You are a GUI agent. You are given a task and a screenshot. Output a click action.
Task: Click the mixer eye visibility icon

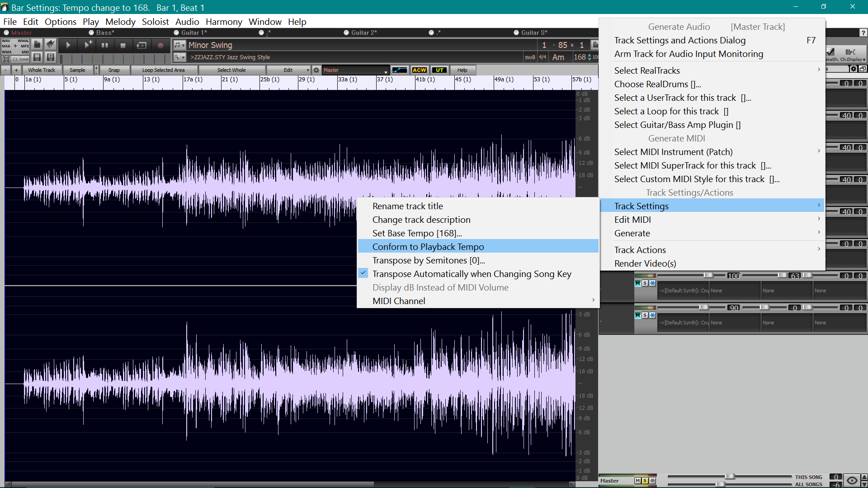coord(852,481)
